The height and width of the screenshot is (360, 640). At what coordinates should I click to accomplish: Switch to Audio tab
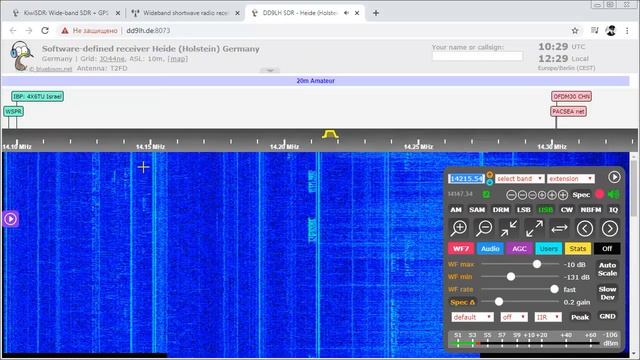click(x=490, y=249)
